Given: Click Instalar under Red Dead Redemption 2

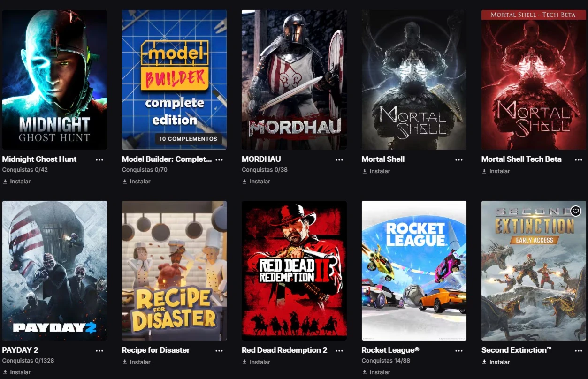Looking at the screenshot, I should (256, 362).
